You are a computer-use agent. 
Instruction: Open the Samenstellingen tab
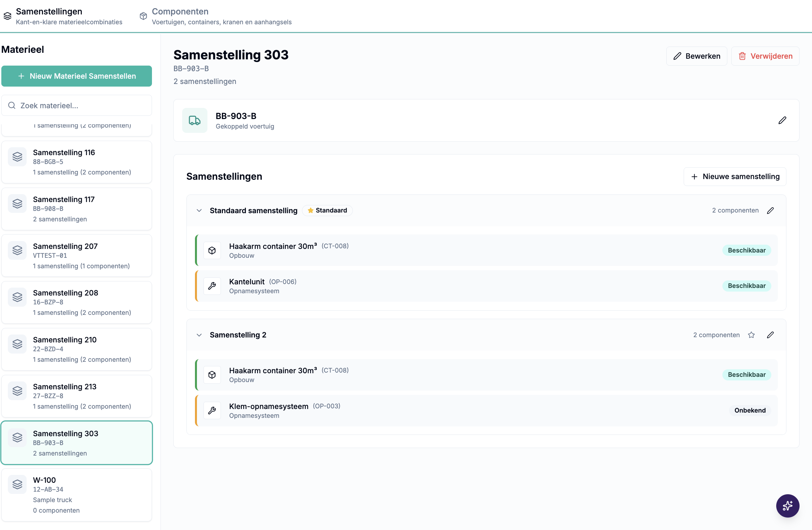click(63, 16)
